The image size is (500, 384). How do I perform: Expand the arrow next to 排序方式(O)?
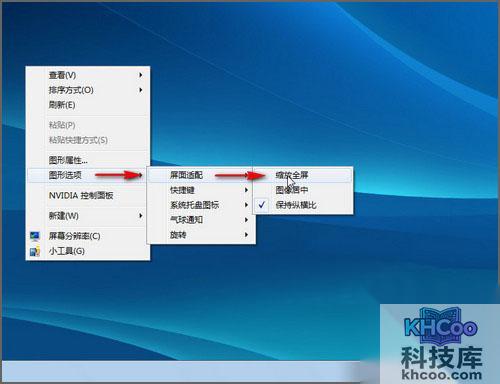[141, 90]
